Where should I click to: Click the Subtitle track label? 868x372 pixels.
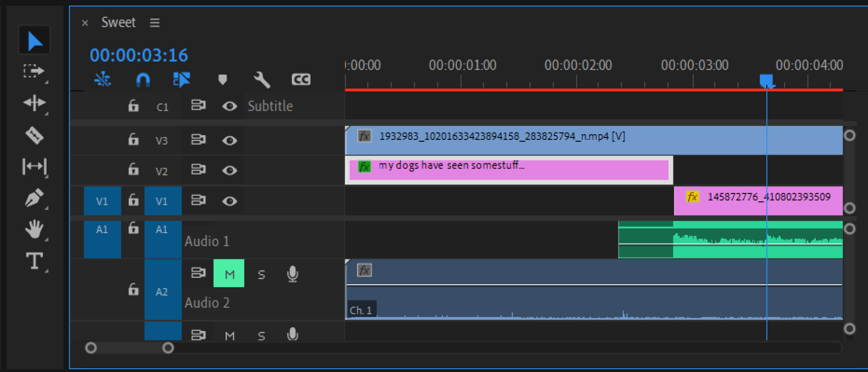(x=270, y=106)
